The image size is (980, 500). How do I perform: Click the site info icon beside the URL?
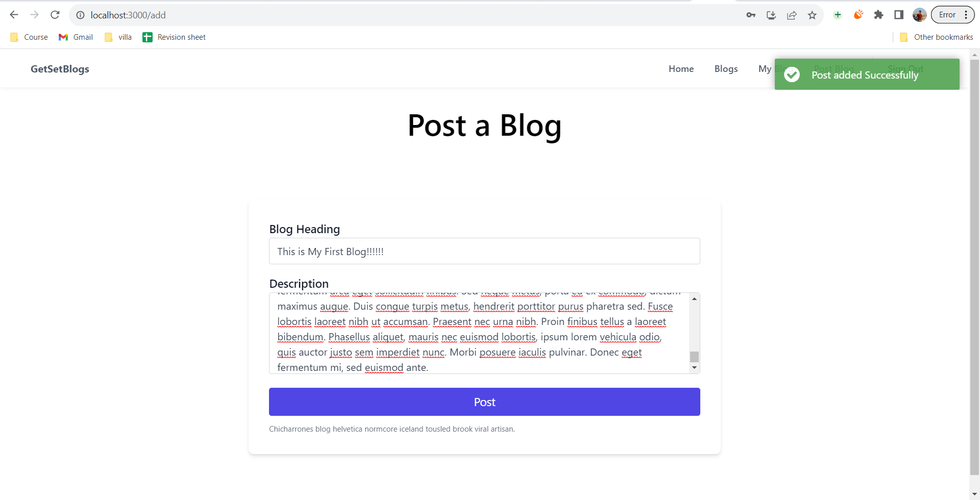(x=80, y=15)
